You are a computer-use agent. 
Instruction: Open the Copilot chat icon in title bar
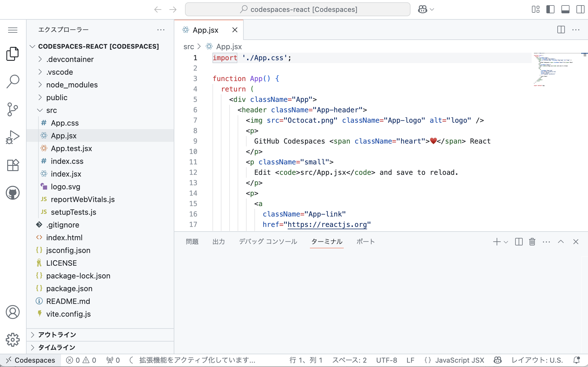coord(423,10)
